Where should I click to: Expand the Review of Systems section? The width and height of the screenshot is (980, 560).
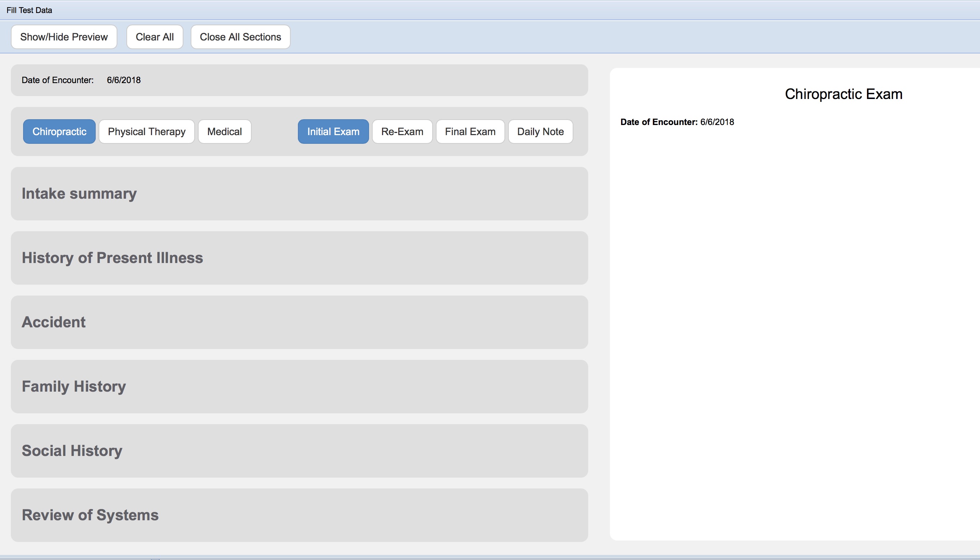coord(90,514)
